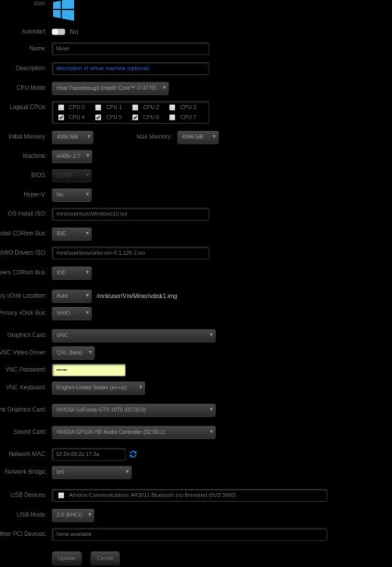The width and height of the screenshot is (392, 567).
Task: Toggle the Autostart switch
Action: (x=58, y=32)
